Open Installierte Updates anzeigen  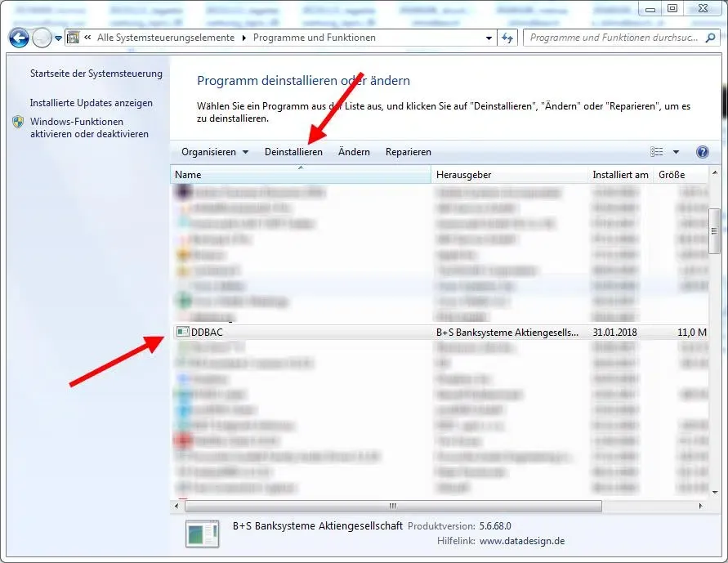tap(92, 102)
